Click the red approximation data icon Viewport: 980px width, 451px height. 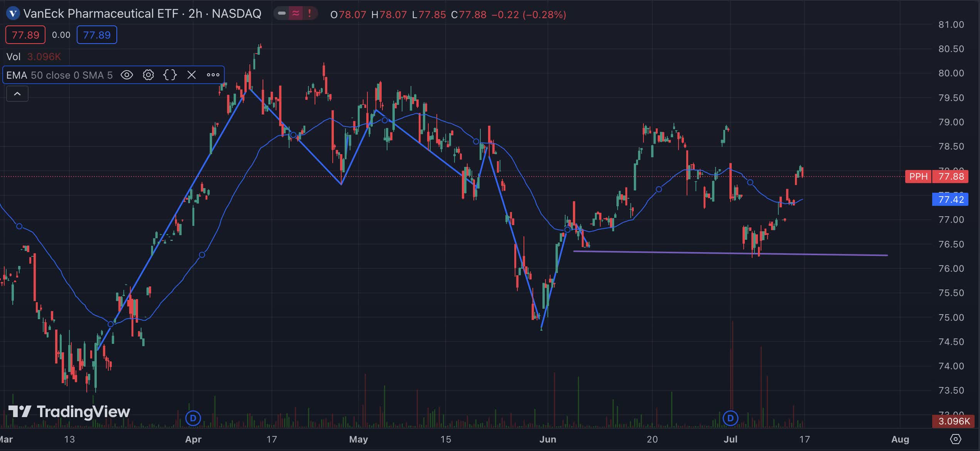coord(296,14)
